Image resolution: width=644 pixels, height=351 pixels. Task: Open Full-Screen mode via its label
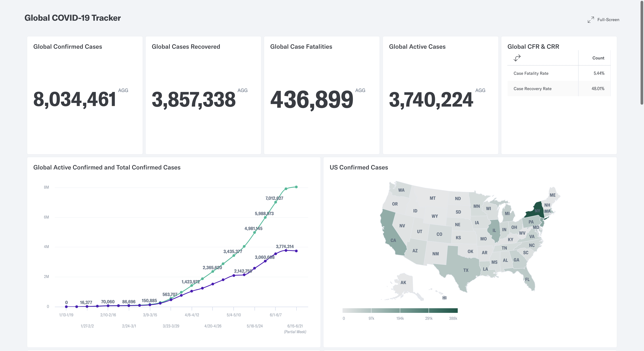coord(608,20)
